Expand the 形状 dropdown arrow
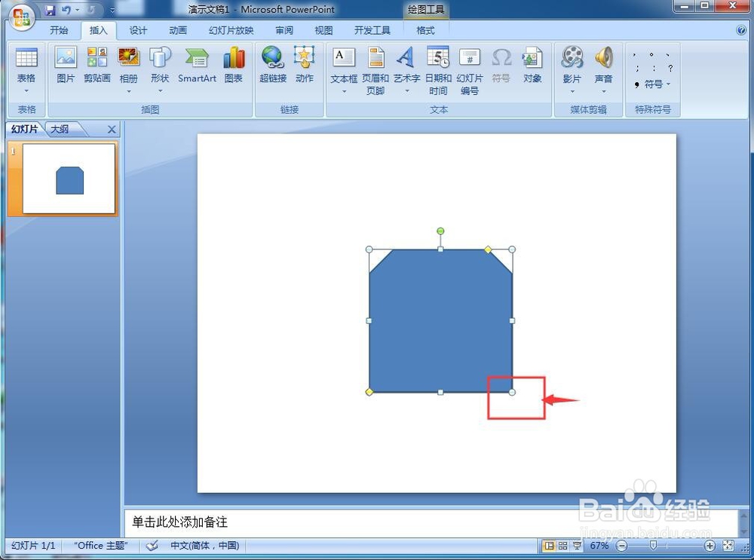Viewport: 754px width, 560px height. 160,91
